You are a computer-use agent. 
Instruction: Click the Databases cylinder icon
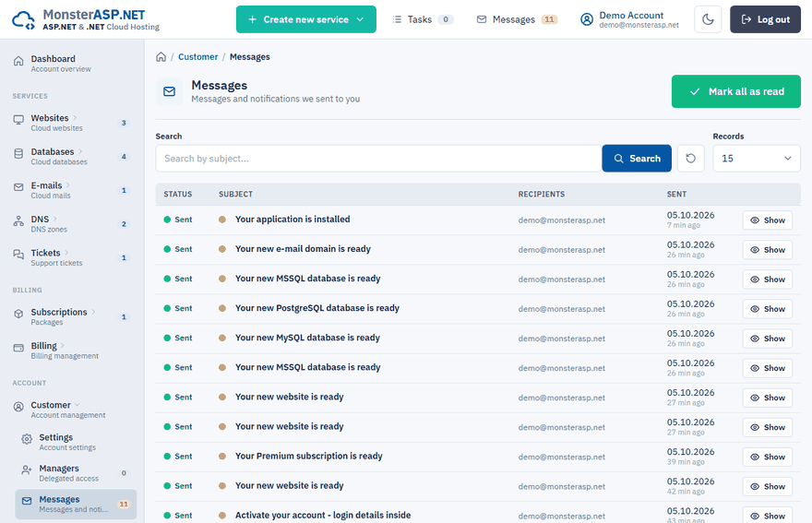point(18,154)
